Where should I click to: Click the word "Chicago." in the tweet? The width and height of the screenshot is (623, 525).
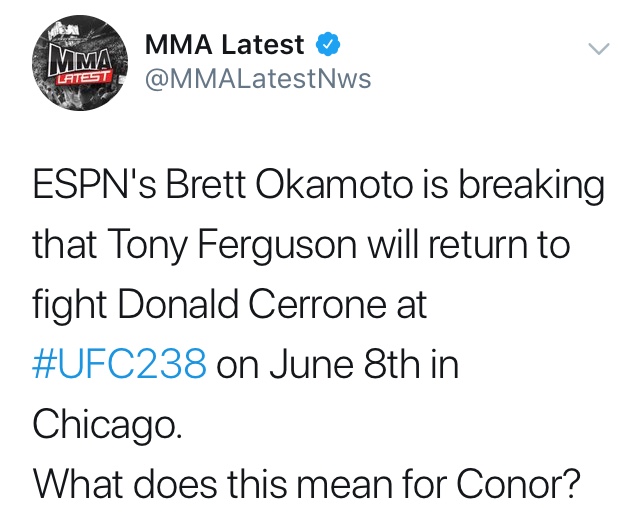click(107, 424)
